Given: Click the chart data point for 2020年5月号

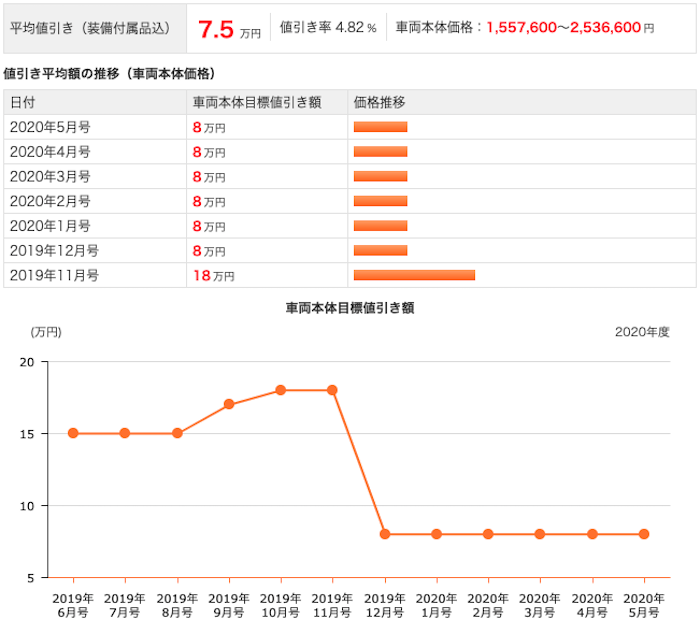Looking at the screenshot, I should coord(644,534).
